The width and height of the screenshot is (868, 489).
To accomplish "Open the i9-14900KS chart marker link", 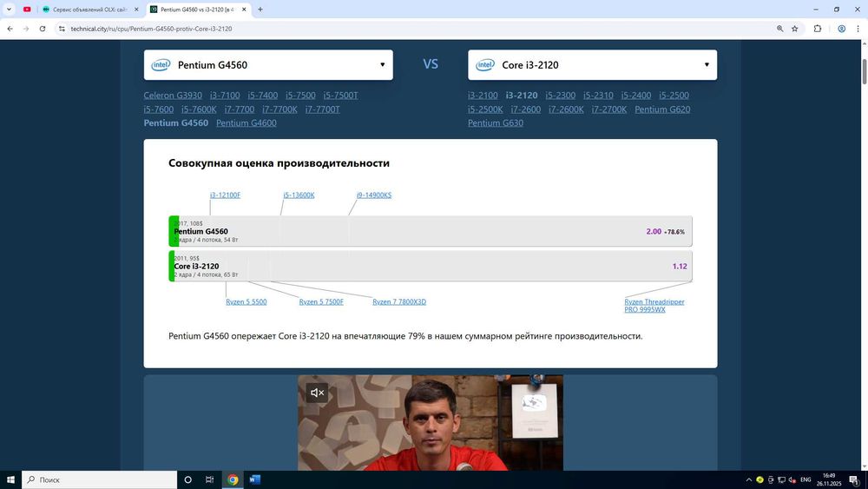I will click(374, 195).
